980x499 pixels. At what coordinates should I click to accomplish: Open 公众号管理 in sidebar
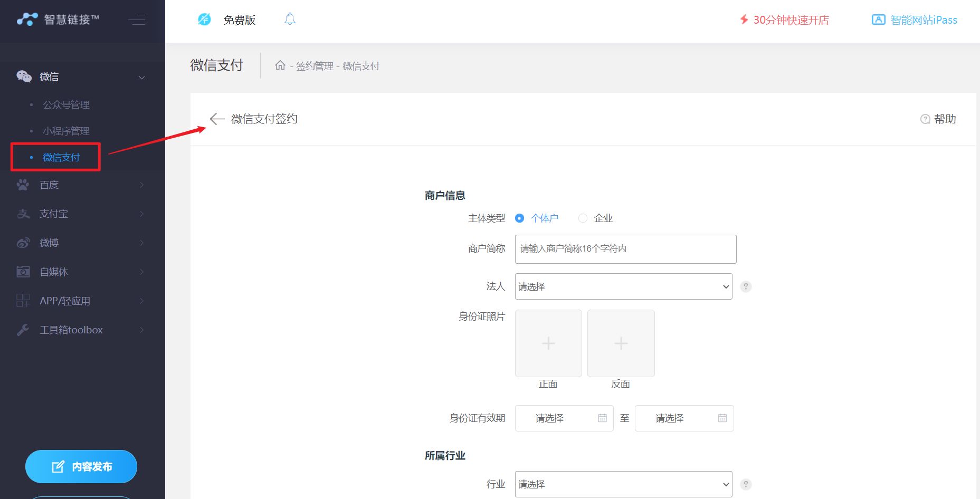66,104
